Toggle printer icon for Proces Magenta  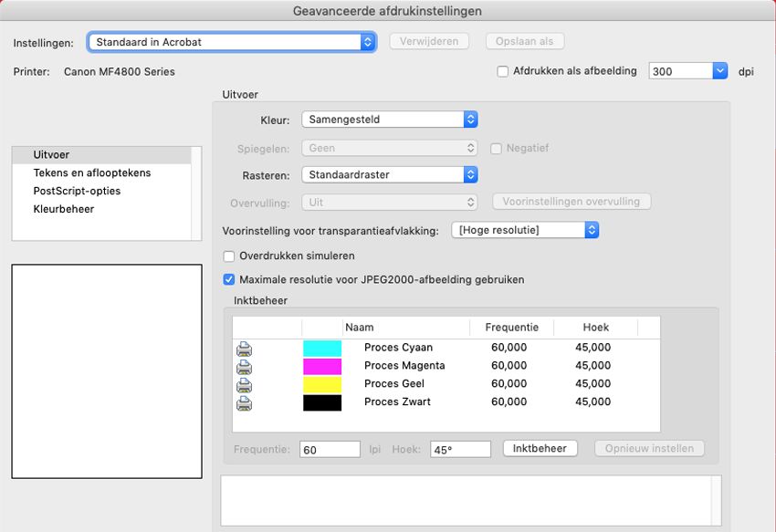pyautogui.click(x=244, y=367)
